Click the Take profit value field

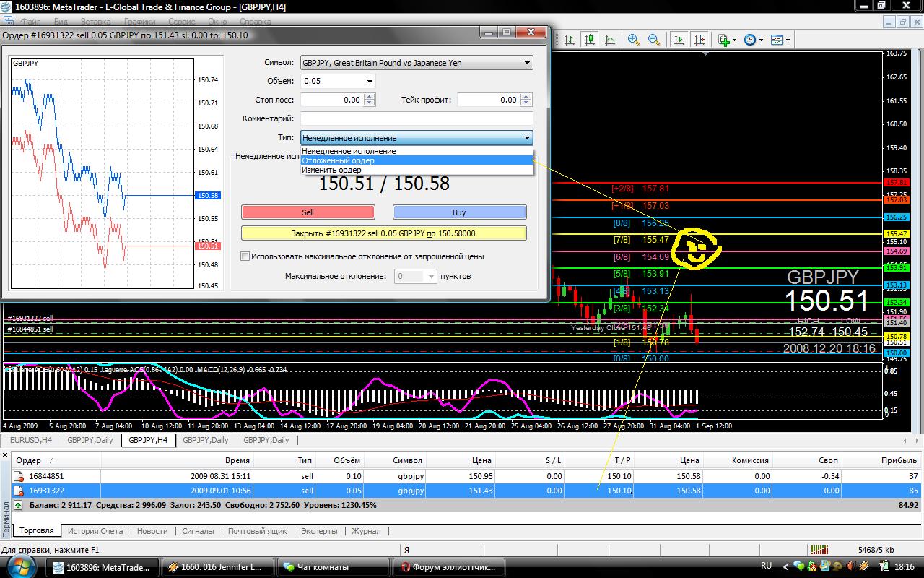(489, 100)
